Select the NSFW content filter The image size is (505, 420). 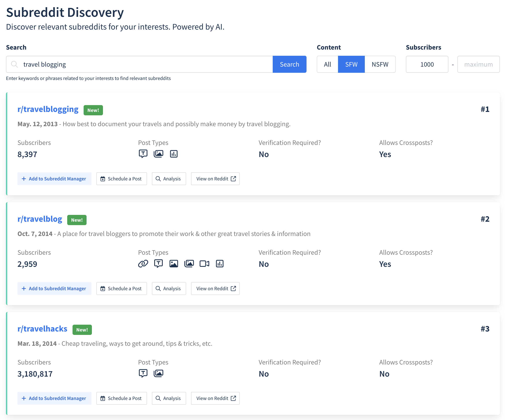(380, 64)
